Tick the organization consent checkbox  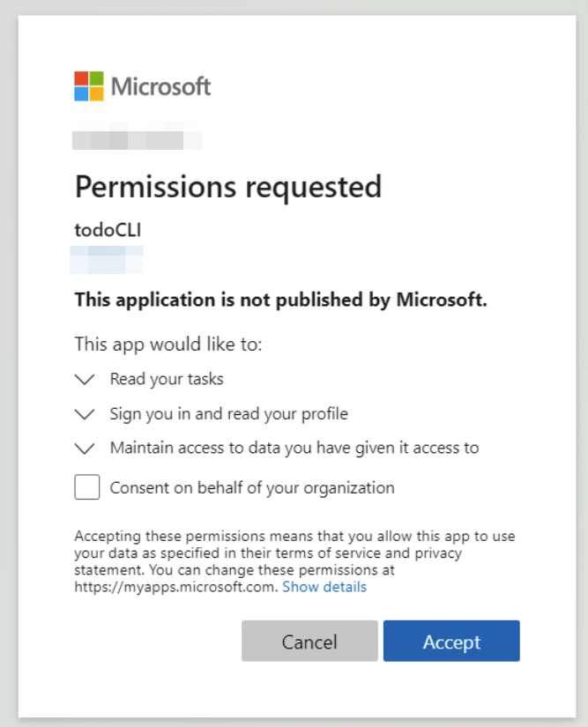tap(87, 486)
